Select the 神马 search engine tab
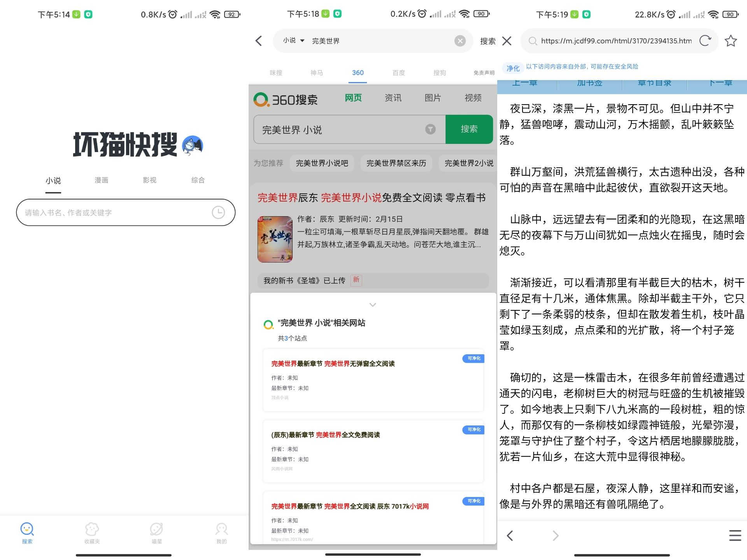 click(x=317, y=73)
